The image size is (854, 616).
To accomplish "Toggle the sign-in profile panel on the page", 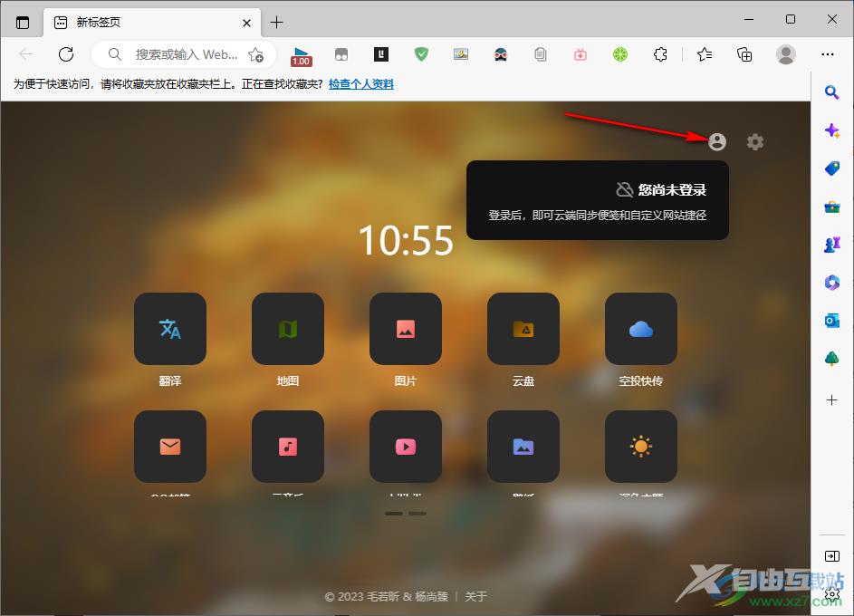I will [x=716, y=141].
